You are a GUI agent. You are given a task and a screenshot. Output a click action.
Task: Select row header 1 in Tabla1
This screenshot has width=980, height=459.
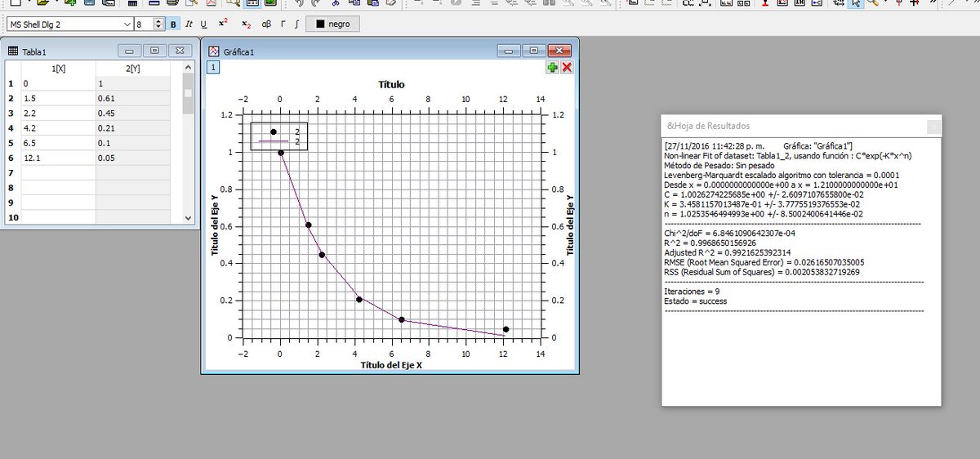coord(11,83)
